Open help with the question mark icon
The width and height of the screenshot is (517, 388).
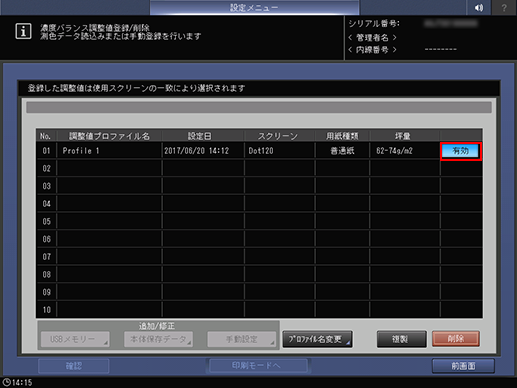click(x=504, y=7)
